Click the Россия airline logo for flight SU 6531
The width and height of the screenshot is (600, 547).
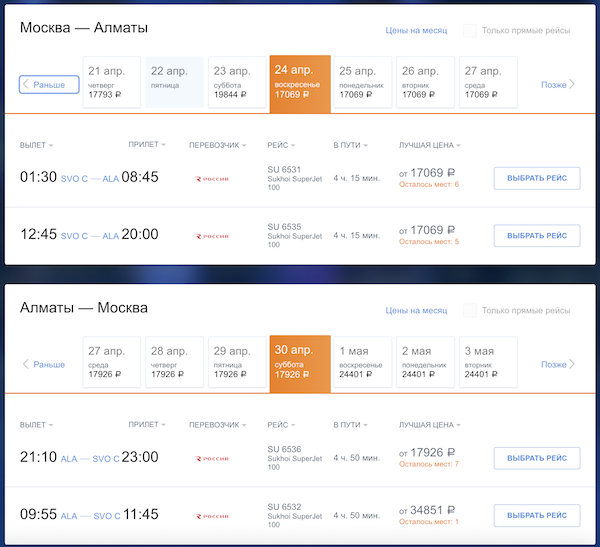click(x=212, y=179)
